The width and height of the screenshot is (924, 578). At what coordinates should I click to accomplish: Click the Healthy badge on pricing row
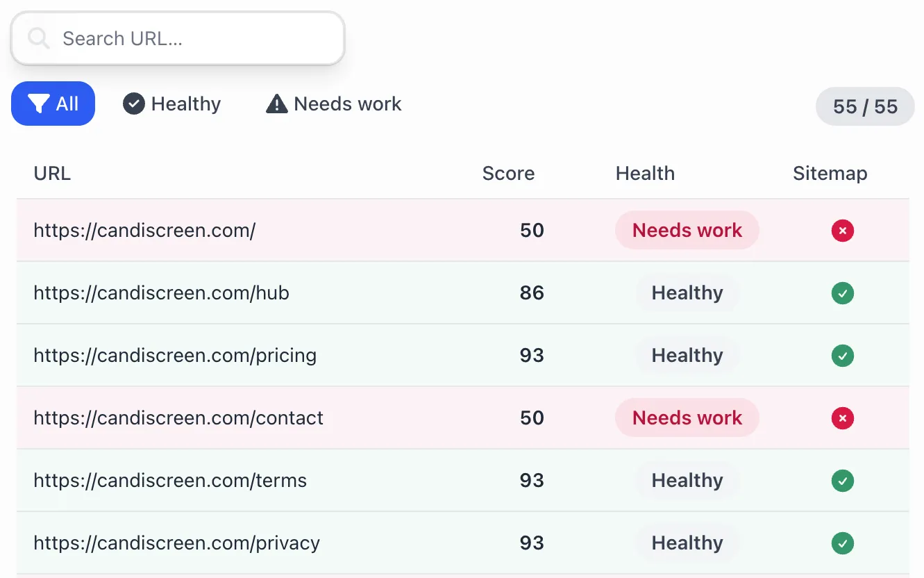687,355
